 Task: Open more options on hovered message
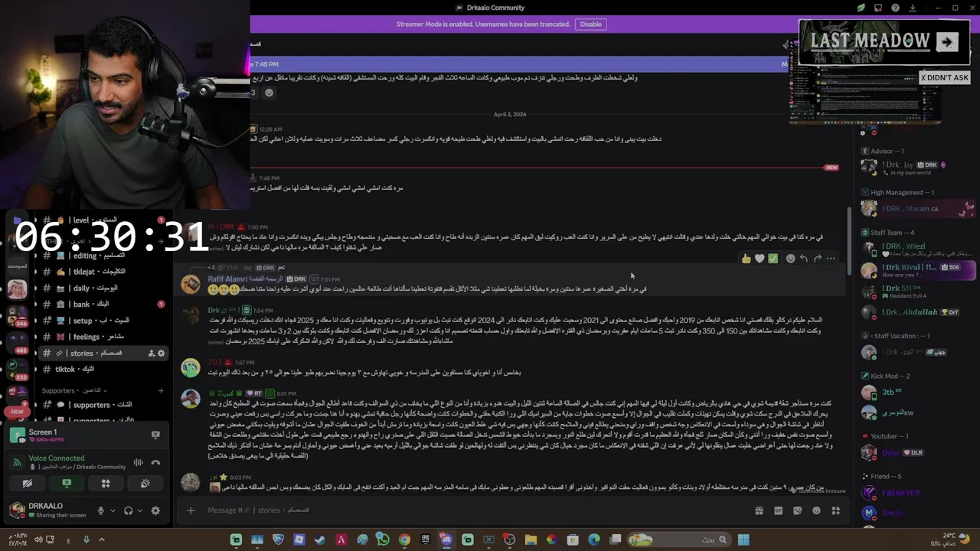pyautogui.click(x=831, y=259)
